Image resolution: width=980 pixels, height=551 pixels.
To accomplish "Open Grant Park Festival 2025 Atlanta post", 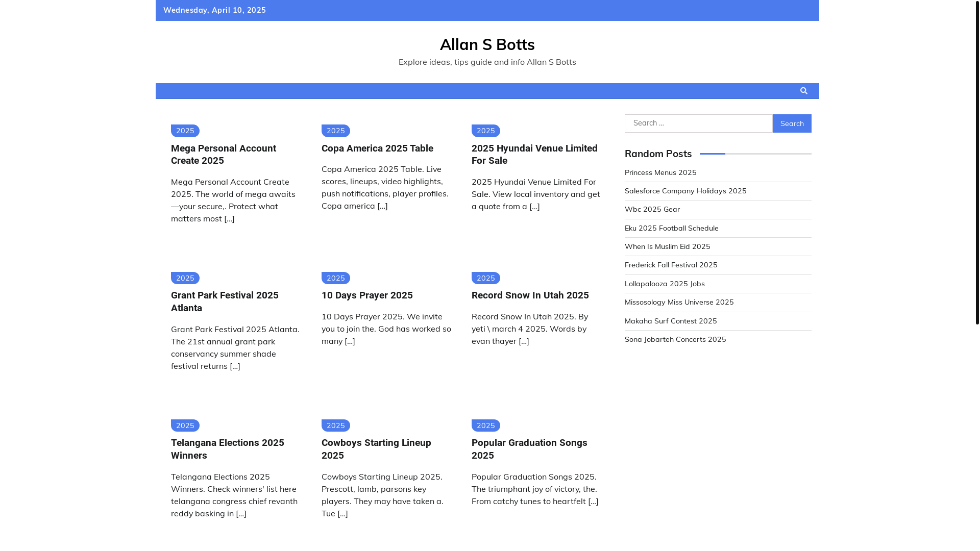I will point(225,302).
